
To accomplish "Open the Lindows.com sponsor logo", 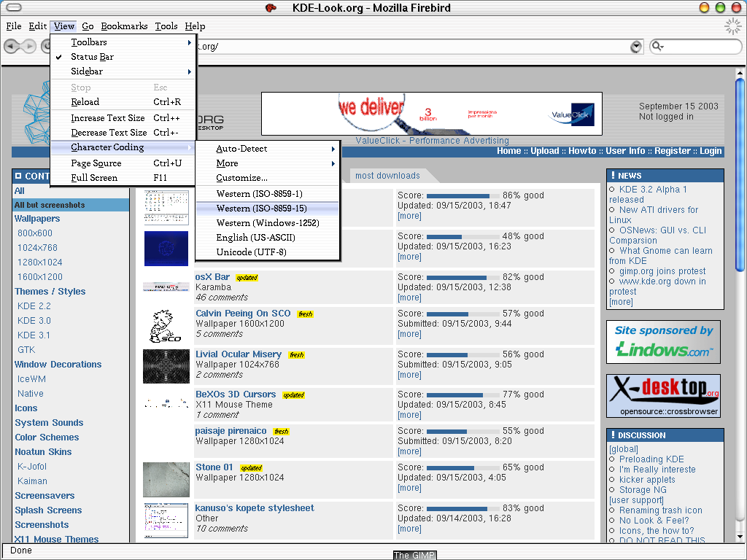I will click(663, 342).
